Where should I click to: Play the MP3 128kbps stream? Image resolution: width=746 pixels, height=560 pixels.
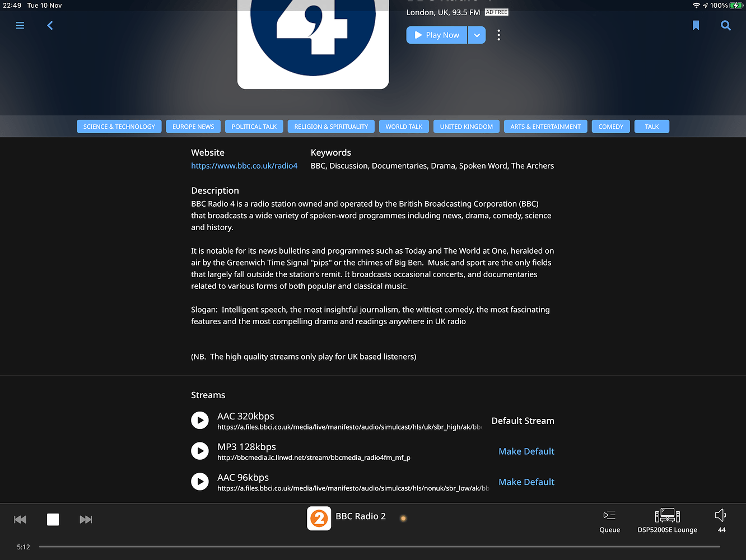[200, 451]
